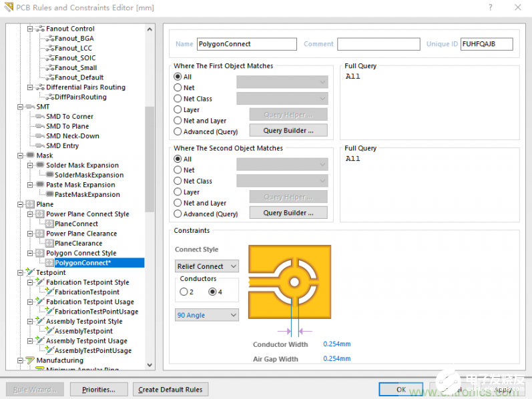532x399 pixels.
Task: Click the dialog help question mark
Action: (490, 7)
